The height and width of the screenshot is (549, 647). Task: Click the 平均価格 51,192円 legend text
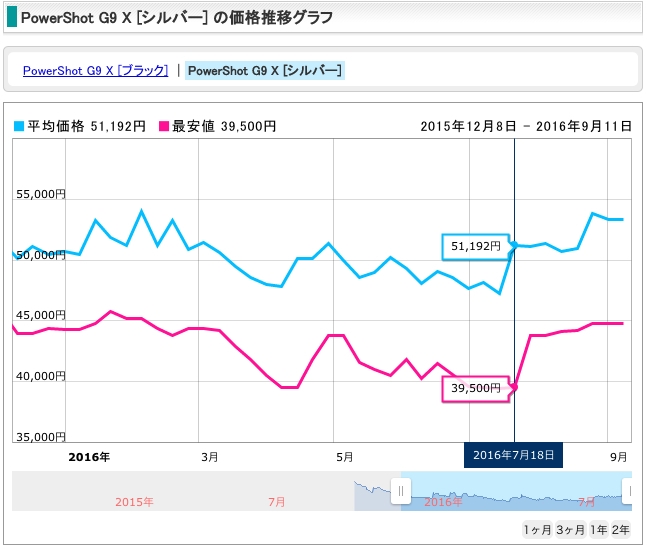coord(86,126)
